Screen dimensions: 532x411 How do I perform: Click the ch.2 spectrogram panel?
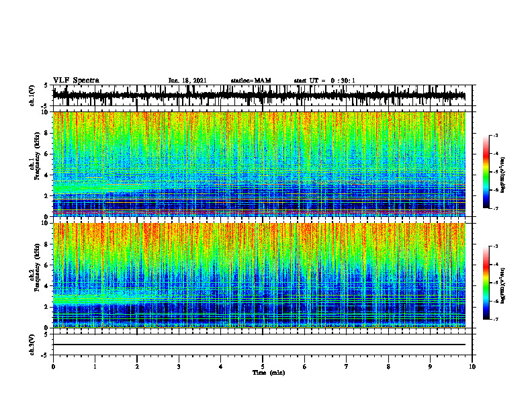259,275
